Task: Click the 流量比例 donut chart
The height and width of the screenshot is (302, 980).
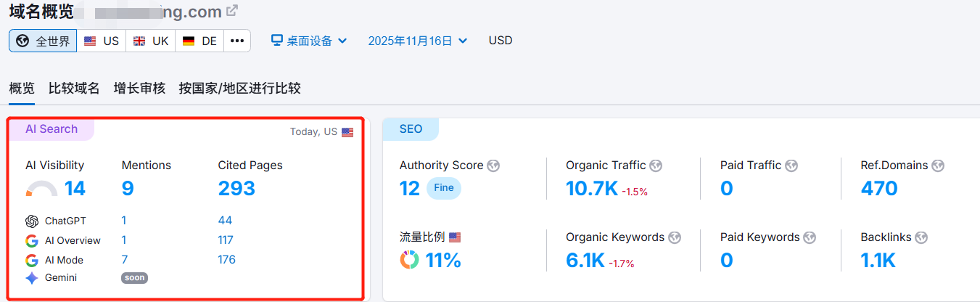Action: [x=409, y=260]
